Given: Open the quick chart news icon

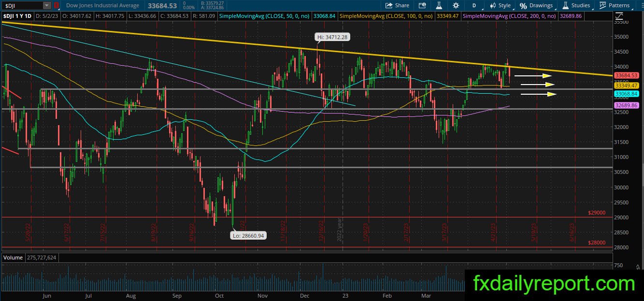Looking at the screenshot, I should click(423, 5).
